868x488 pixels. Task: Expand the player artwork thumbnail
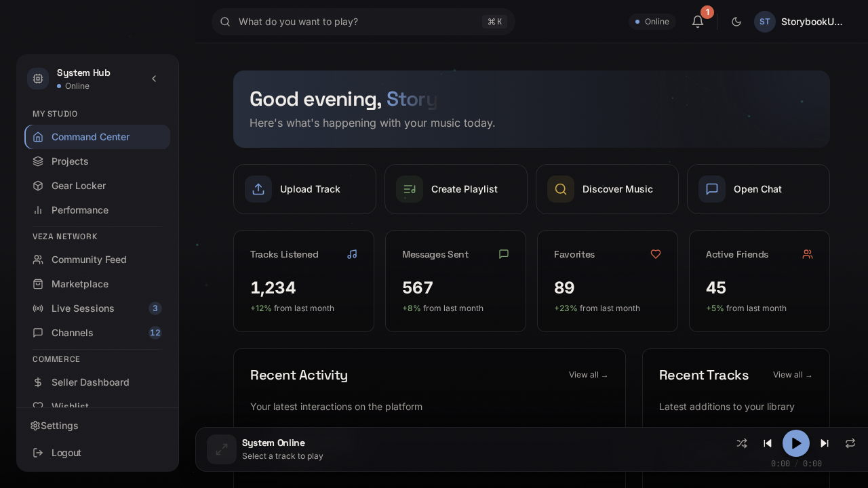coord(222,449)
